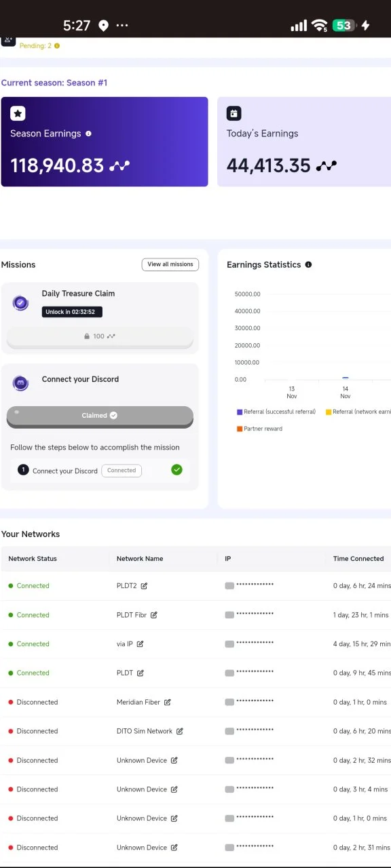Tap the calendar icon on Today's Earnings card
Screen dimensions: 391x868
point(234,113)
